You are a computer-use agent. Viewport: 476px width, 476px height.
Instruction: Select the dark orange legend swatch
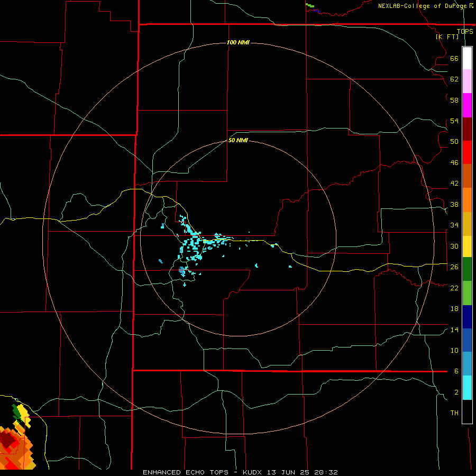tap(467, 176)
